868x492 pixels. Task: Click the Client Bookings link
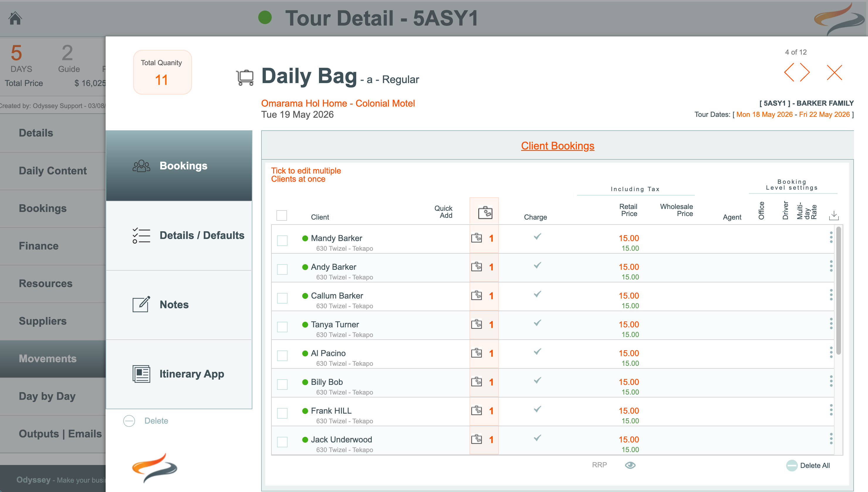click(557, 146)
